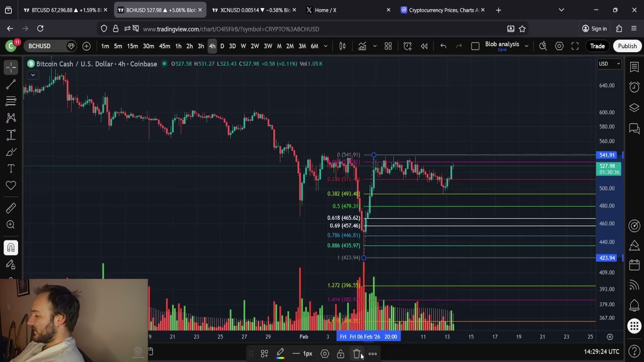644x362 pixels.
Task: Focus the tradingview.com address bar
Action: tap(322, 29)
